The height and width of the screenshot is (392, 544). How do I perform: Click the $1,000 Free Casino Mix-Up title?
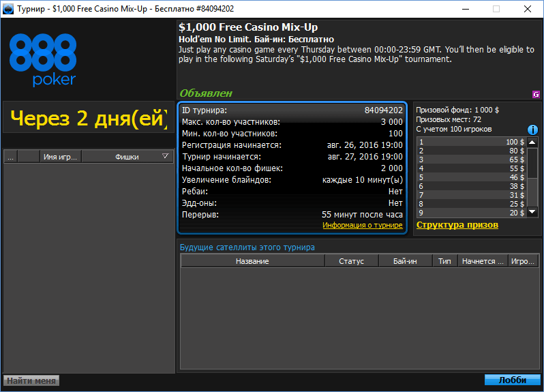click(248, 27)
